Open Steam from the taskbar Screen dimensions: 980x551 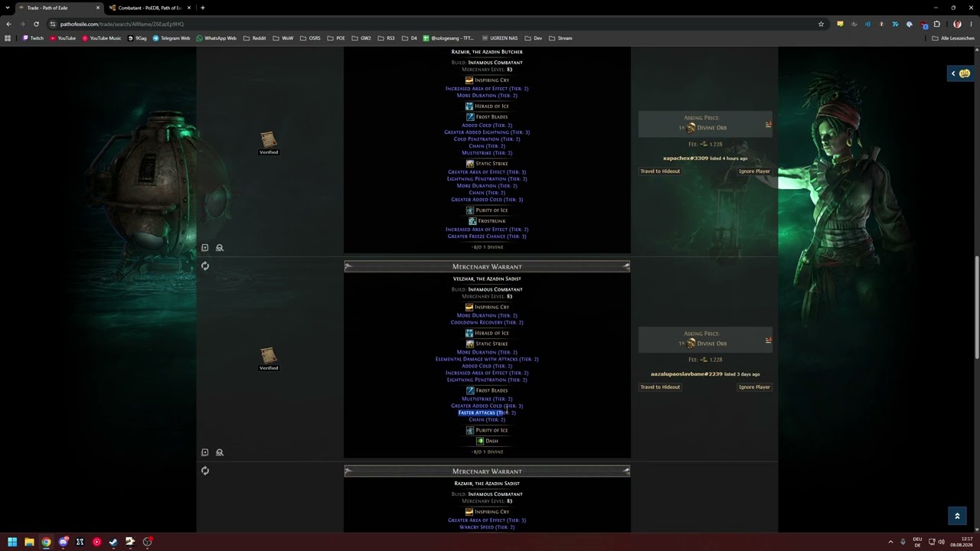(113, 542)
